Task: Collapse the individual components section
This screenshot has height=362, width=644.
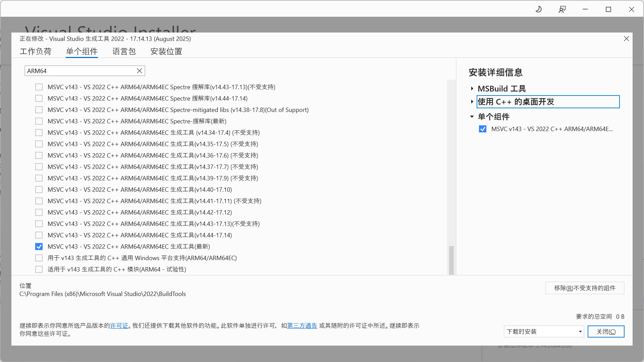Action: coord(472,117)
